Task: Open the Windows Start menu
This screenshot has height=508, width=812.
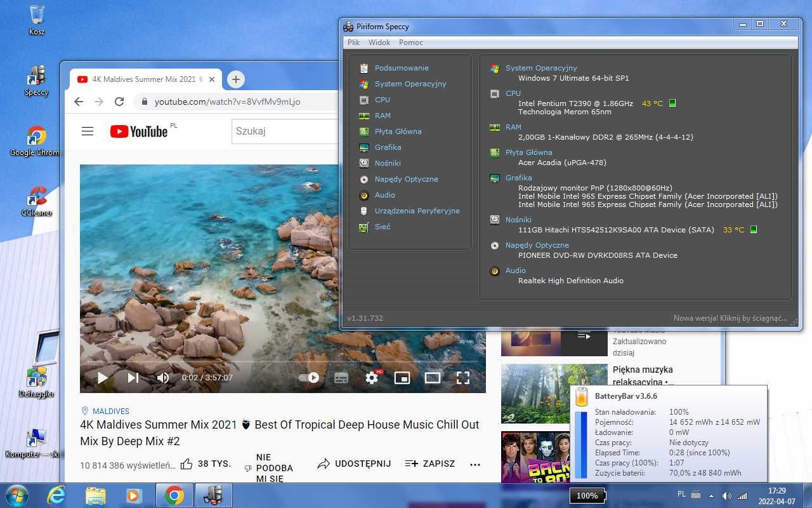Action: [17, 495]
